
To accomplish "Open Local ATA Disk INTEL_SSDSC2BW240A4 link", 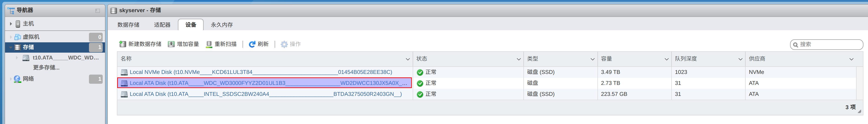I will [x=265, y=94].
